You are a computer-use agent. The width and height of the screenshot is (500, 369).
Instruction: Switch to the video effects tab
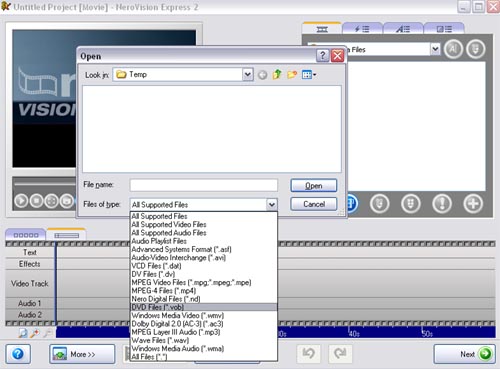point(362,29)
